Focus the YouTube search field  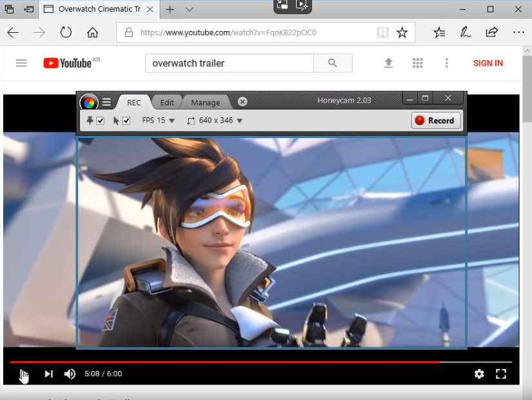pos(230,63)
